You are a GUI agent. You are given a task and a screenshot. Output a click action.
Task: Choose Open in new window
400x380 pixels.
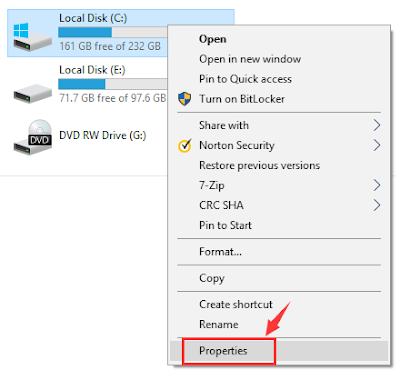click(x=250, y=59)
